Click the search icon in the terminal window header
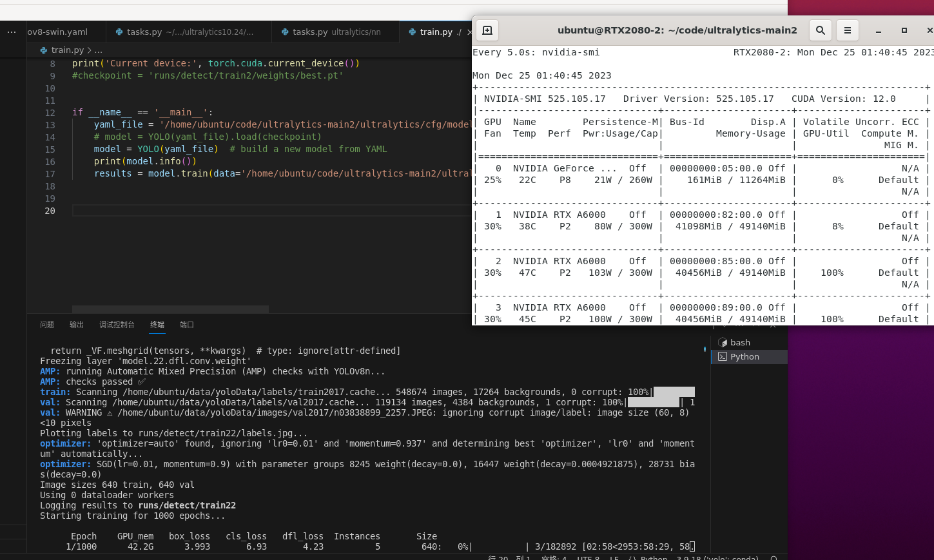Screen dimensions: 934x560 tap(820, 30)
